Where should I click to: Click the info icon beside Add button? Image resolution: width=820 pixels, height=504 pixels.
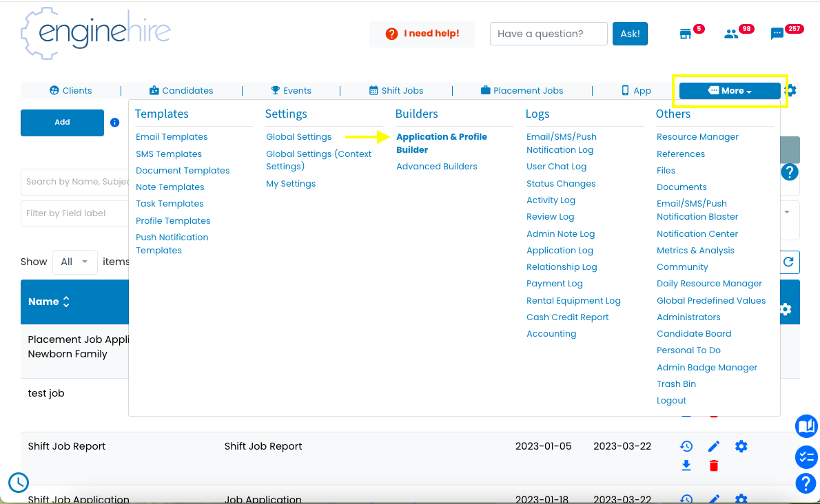(x=115, y=123)
